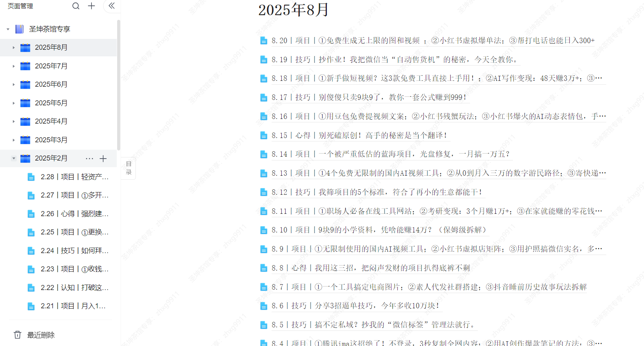Viewport: 644px width, 346px height.
Task: Click the document icon of 2.28 page
Action: tap(31, 177)
